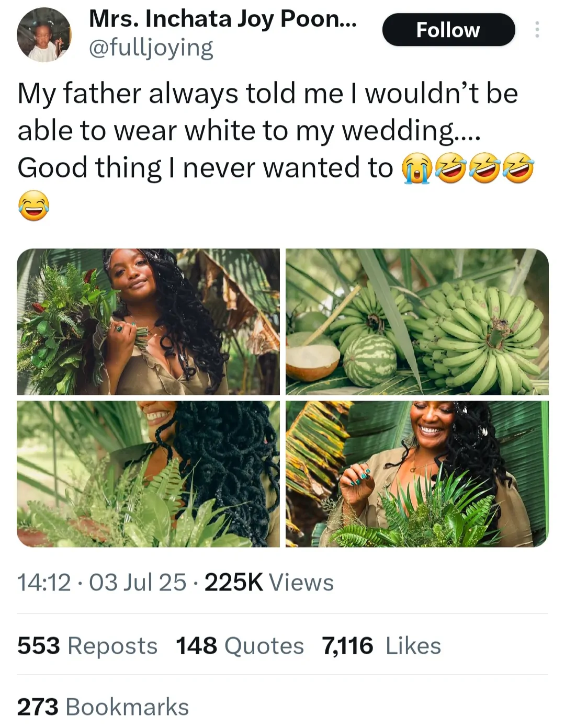Open the three-dot more options menu
565x728 pixels.
[x=537, y=30]
